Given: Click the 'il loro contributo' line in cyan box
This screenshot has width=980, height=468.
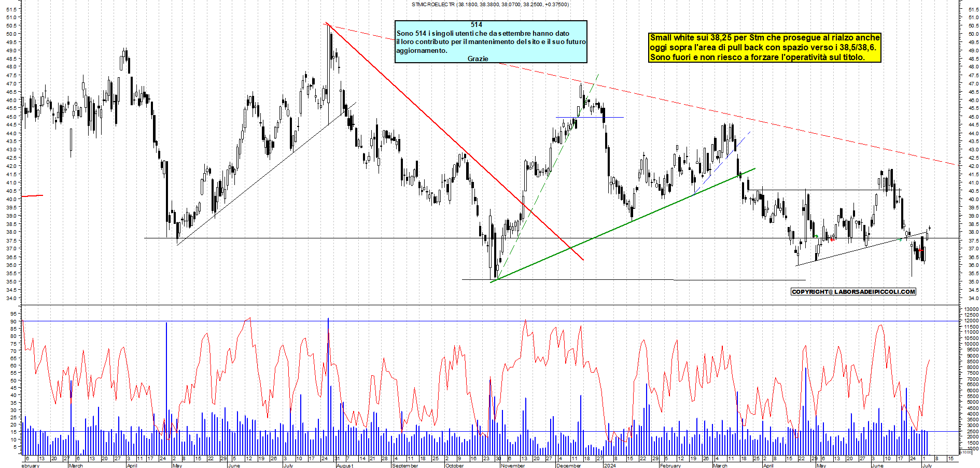Looking at the screenshot, I should tap(491, 42).
